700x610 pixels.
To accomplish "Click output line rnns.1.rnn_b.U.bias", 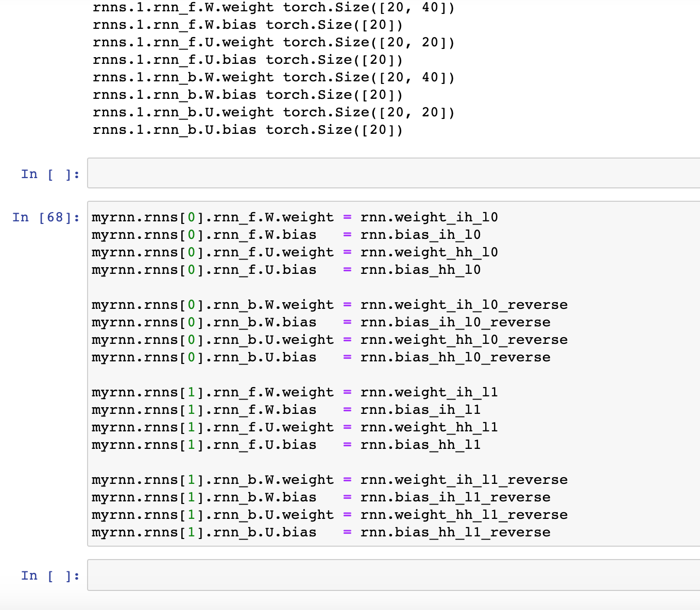I will pyautogui.click(x=248, y=130).
